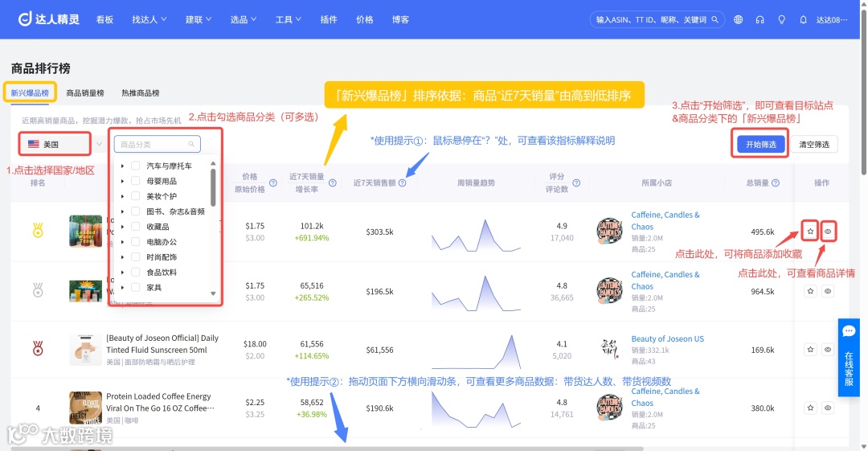868x451 pixels.
Task: Focus the top ASIN keyword search field
Action: point(657,19)
